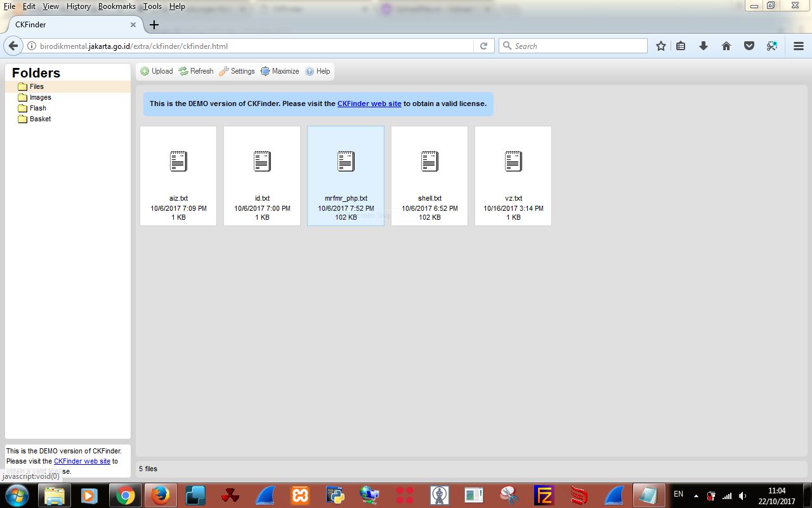Open Snipping Tool from the taskbar
The image size is (812, 508).
(x=509, y=495)
